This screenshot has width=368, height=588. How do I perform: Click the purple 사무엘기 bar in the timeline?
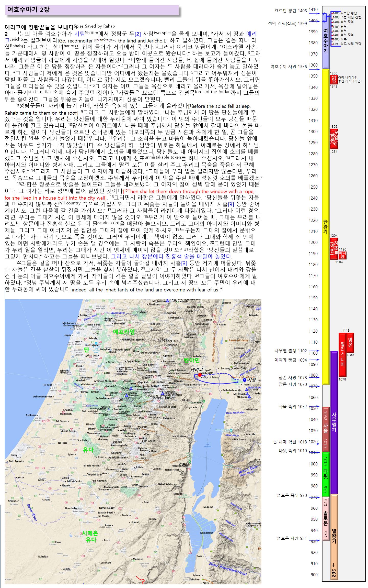(x=334, y=422)
